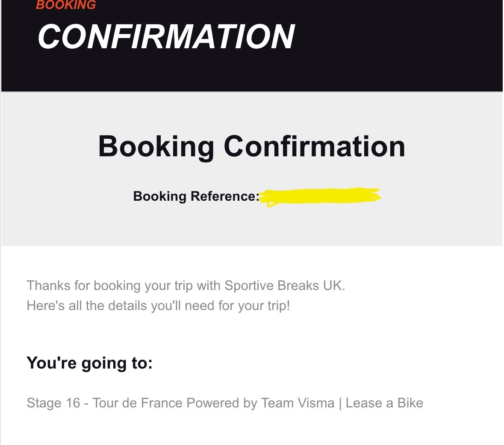Click the vertical bar separator before Lease
Viewport: 504px width, 445px height.
(340, 404)
